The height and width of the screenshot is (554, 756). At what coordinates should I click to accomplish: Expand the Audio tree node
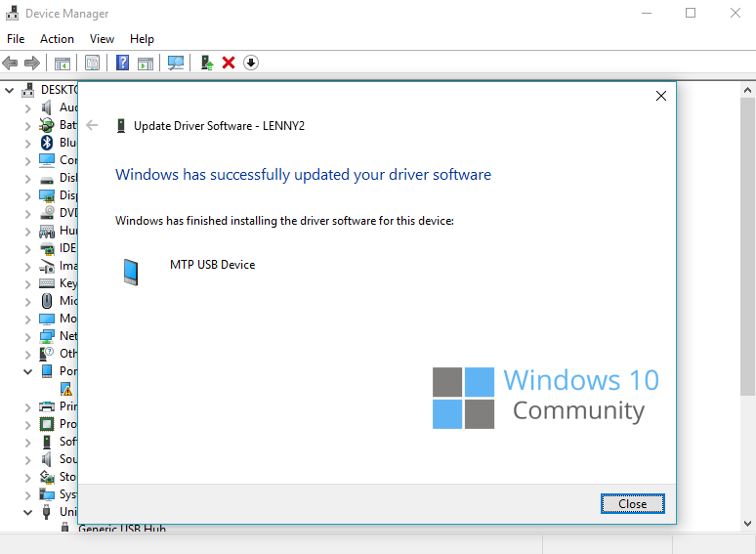(28, 108)
